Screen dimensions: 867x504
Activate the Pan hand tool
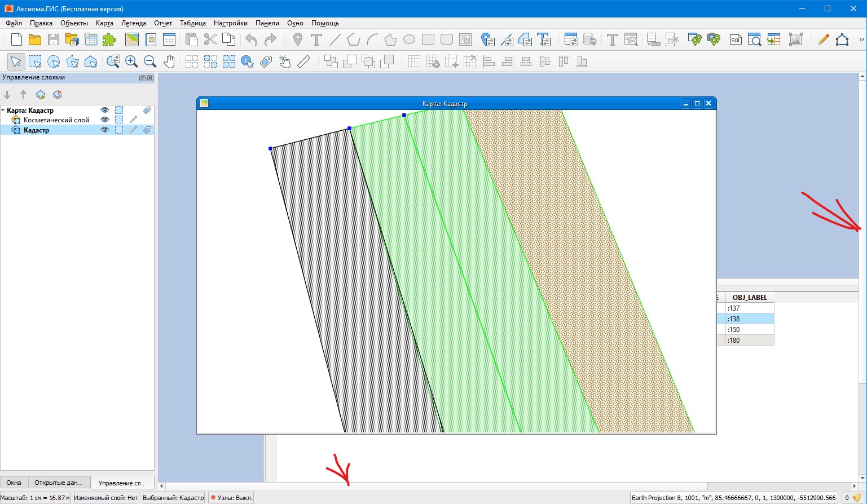click(x=169, y=61)
